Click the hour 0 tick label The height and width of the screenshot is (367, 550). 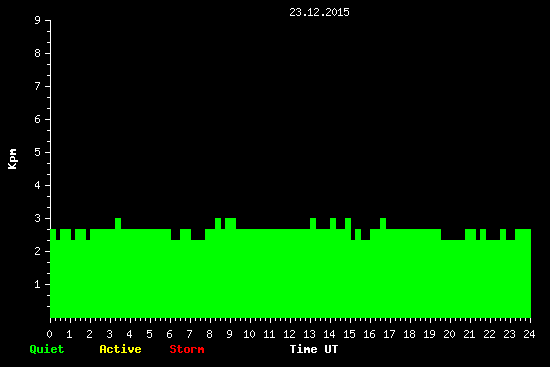49,334
